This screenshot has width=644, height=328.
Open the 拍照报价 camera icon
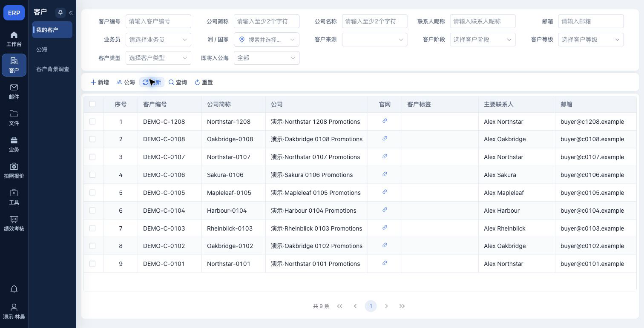tap(14, 171)
